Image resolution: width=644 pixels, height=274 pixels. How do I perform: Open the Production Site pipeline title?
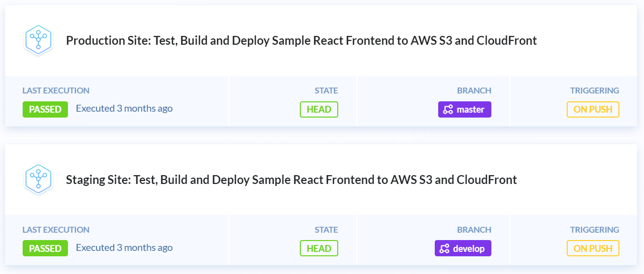301,40
